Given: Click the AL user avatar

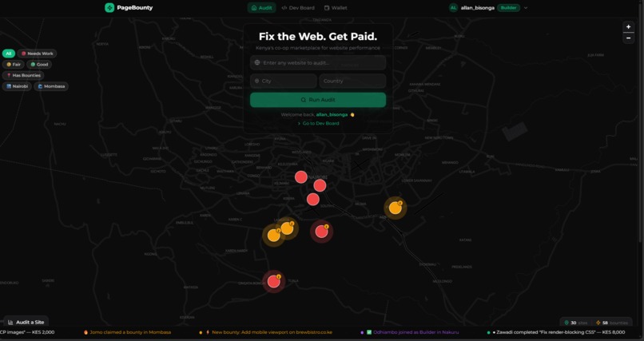Looking at the screenshot, I should click(x=453, y=8).
